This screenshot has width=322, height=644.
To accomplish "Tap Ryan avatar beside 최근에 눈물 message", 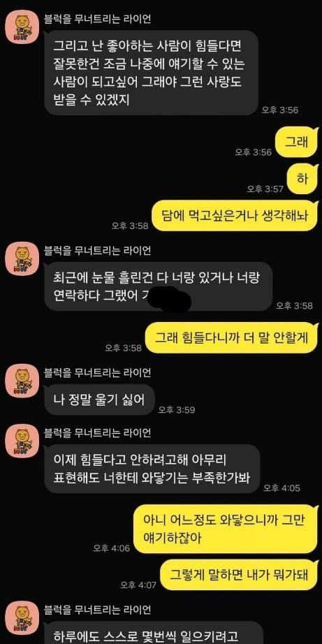I will (22, 258).
